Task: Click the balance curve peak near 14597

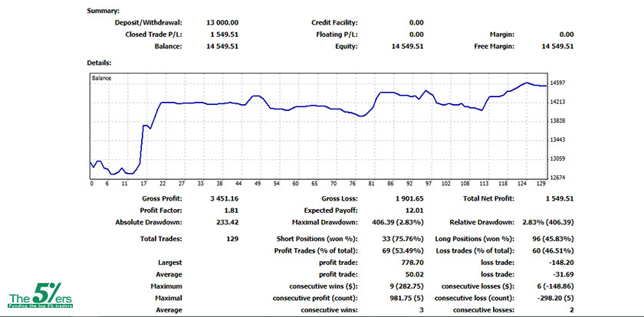Action: 526,83
